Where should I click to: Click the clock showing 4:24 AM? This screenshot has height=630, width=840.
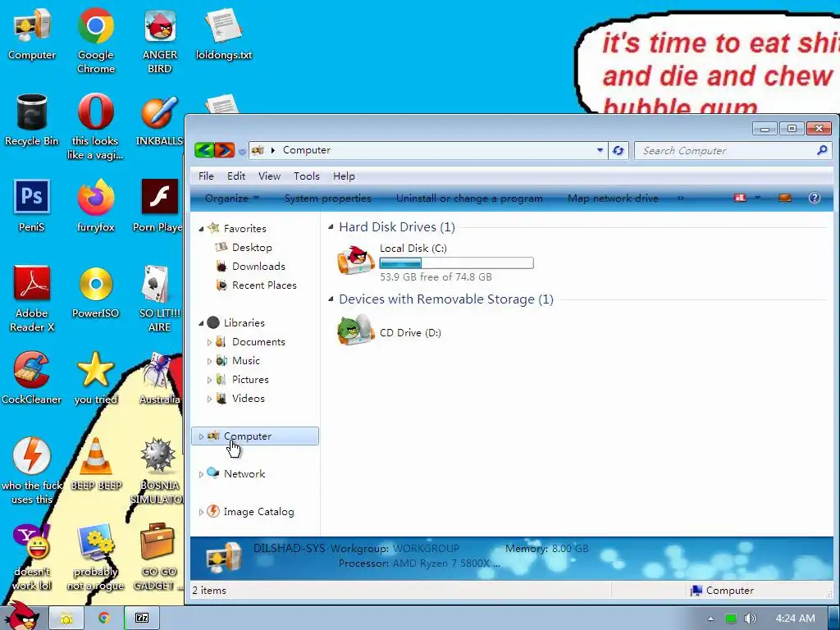(x=795, y=619)
